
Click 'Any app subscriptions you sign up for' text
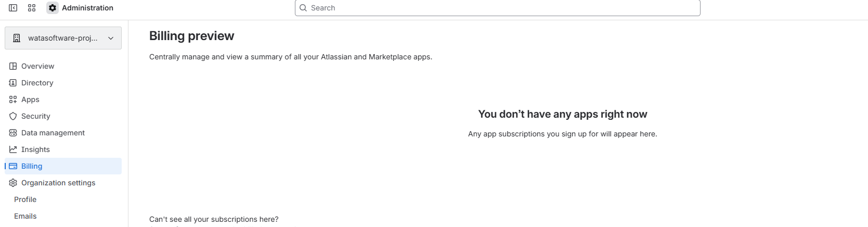coord(563,134)
